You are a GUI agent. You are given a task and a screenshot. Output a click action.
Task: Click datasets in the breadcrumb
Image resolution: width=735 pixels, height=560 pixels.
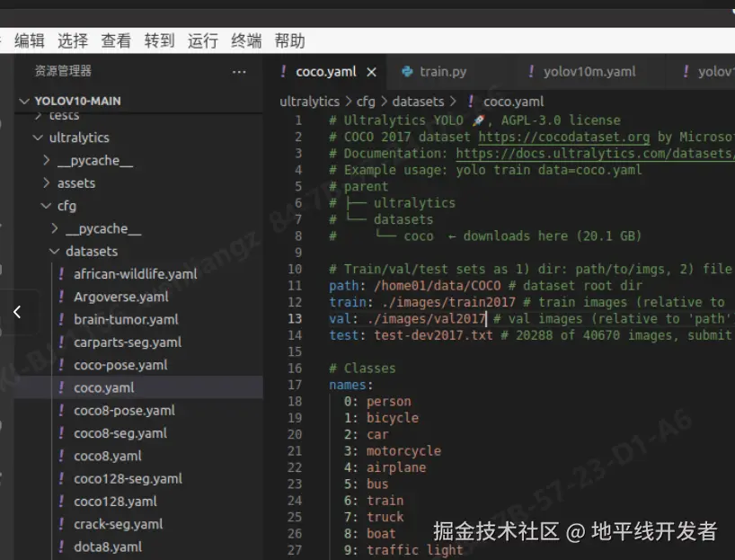418,102
